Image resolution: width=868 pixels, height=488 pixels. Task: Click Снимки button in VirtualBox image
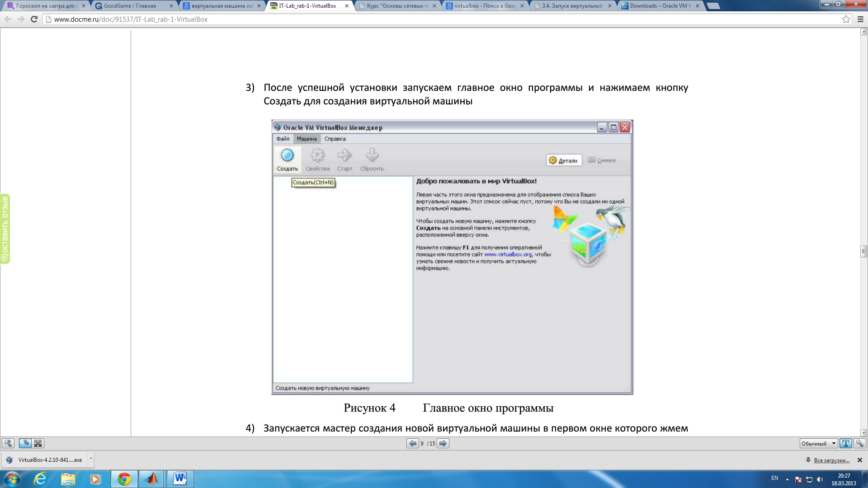click(602, 160)
